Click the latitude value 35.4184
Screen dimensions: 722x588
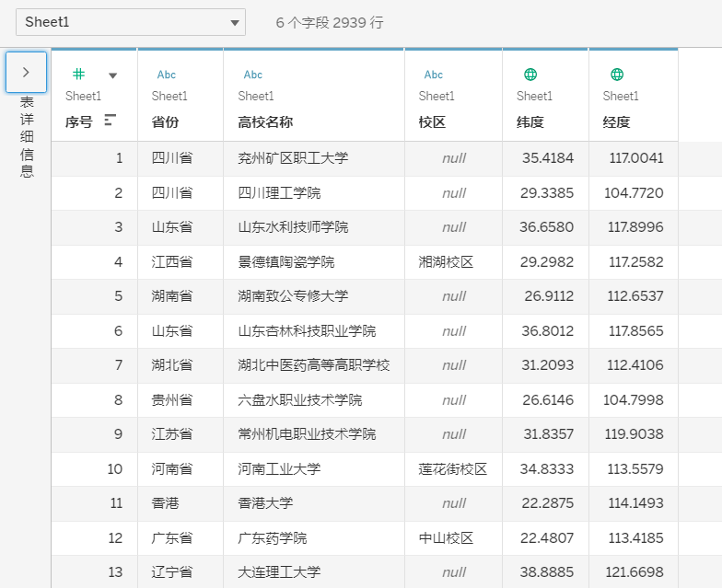548,158
